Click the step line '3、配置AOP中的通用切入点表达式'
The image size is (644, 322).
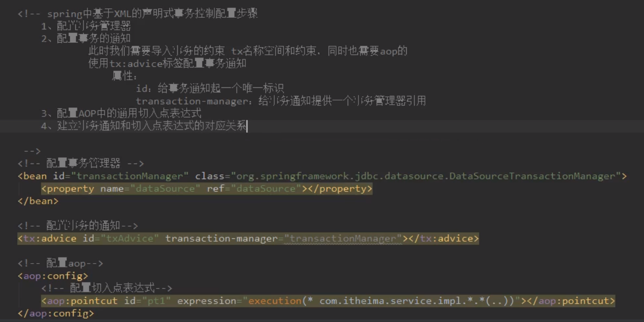[122, 113]
